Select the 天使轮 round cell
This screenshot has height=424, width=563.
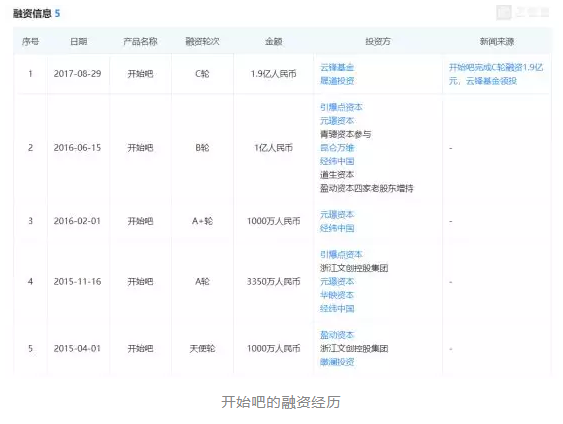(x=202, y=348)
